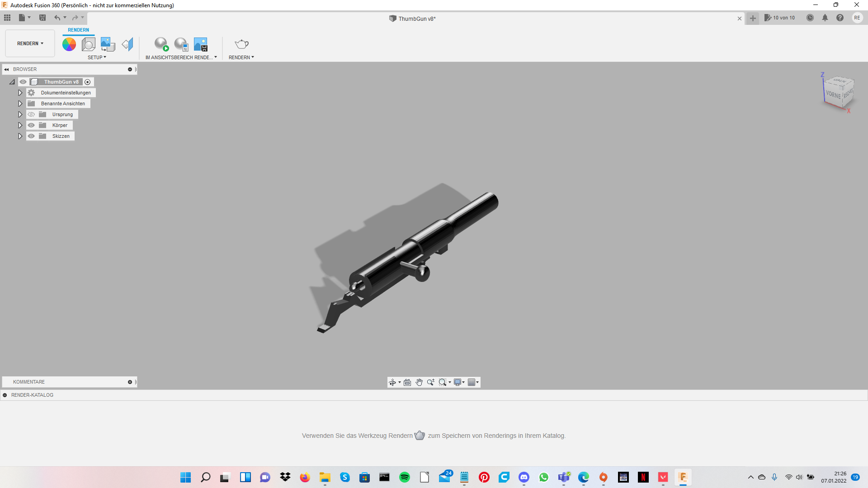Toggle visibility of the Skizzen folder

coord(31,136)
